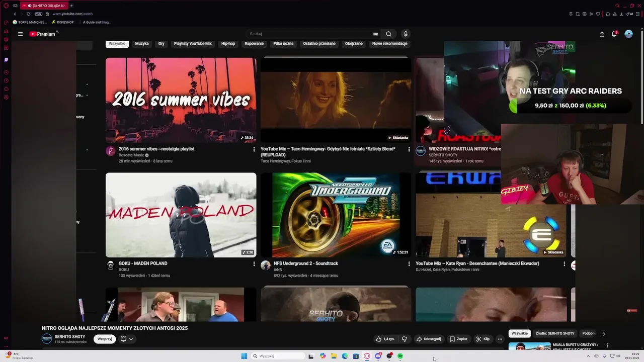Open options for GOKU - MADEN POLAND video
The height and width of the screenshot is (362, 644).
point(254,264)
